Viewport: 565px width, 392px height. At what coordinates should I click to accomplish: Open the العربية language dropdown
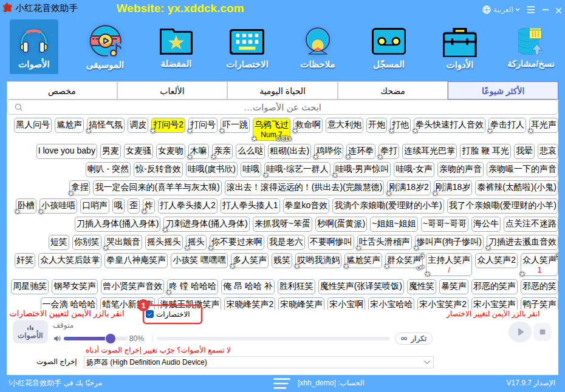pos(505,10)
